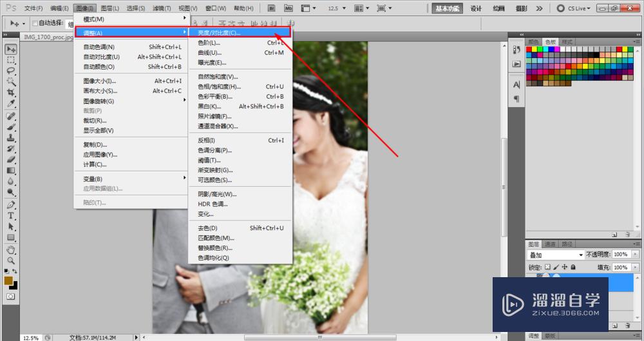This screenshot has height=341, width=644.
Task: Select the Rectangle shape tool
Action: (11, 237)
